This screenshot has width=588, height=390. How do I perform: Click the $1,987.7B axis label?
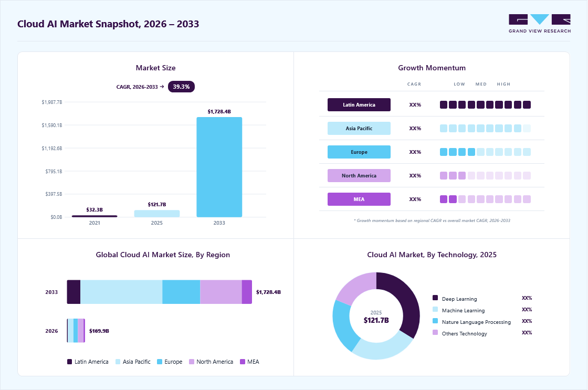tap(52, 102)
